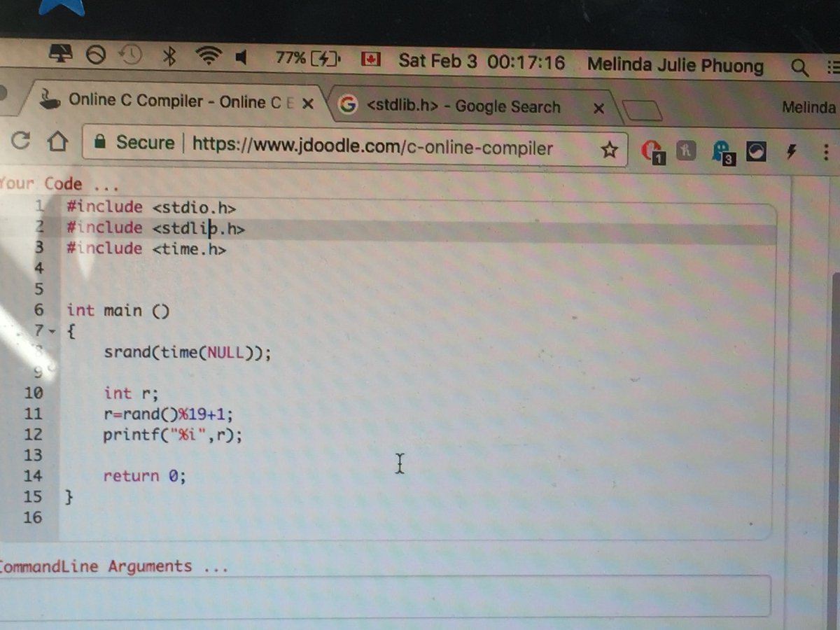
Task: Open the 77% battery status menu
Action: 307,58
